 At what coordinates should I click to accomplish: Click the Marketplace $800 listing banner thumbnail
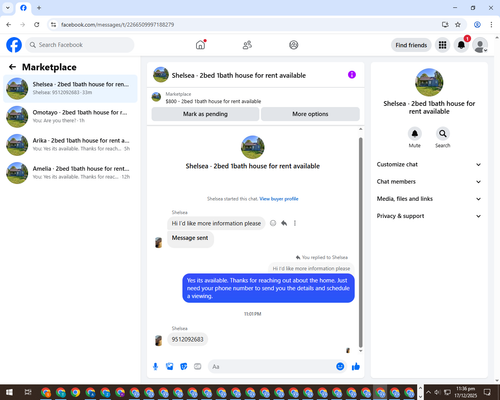click(156, 97)
